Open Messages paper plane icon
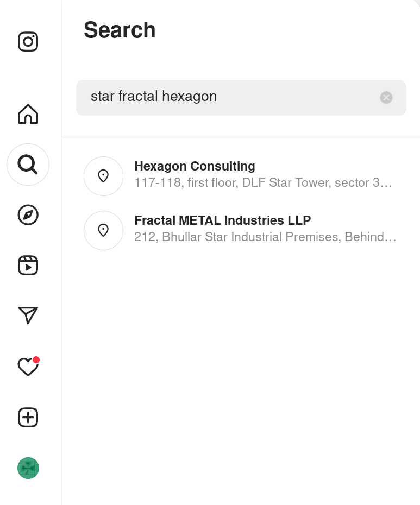Viewport: 420px width, 505px height. 28,315
